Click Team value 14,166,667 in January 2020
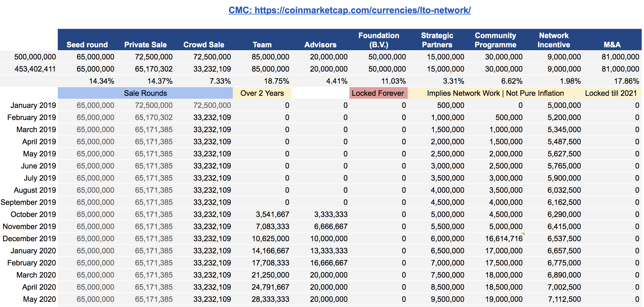 click(271, 251)
